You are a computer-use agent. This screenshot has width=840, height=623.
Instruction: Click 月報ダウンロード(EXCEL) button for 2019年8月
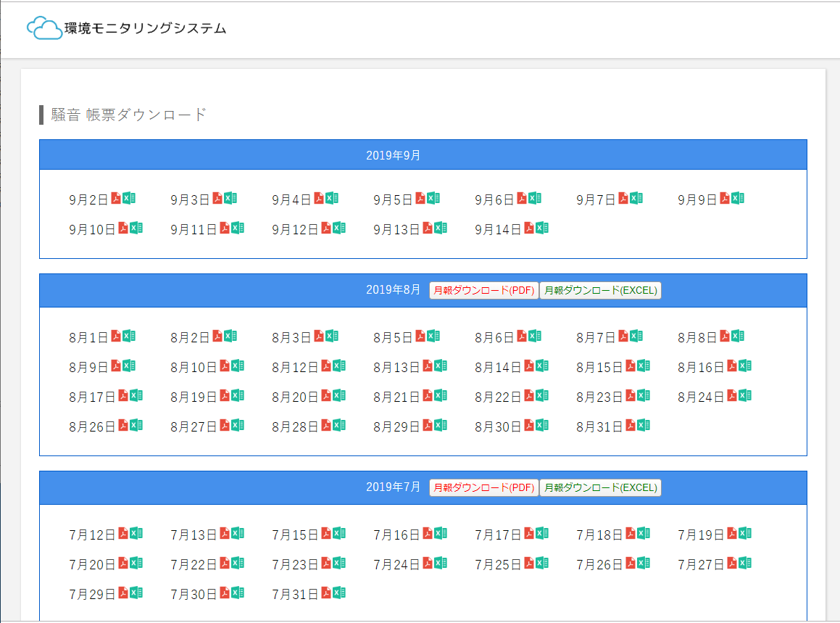(x=600, y=291)
